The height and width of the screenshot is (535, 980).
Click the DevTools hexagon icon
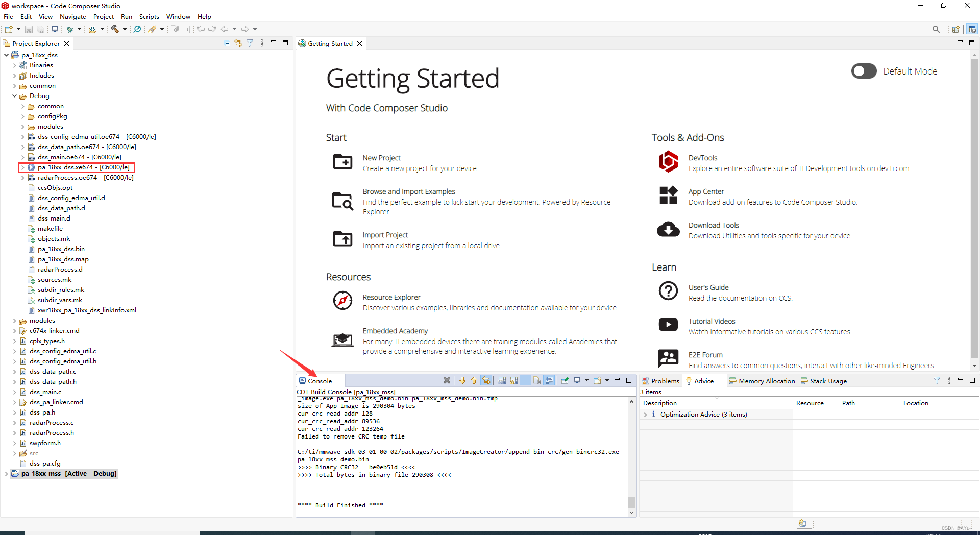(x=668, y=162)
